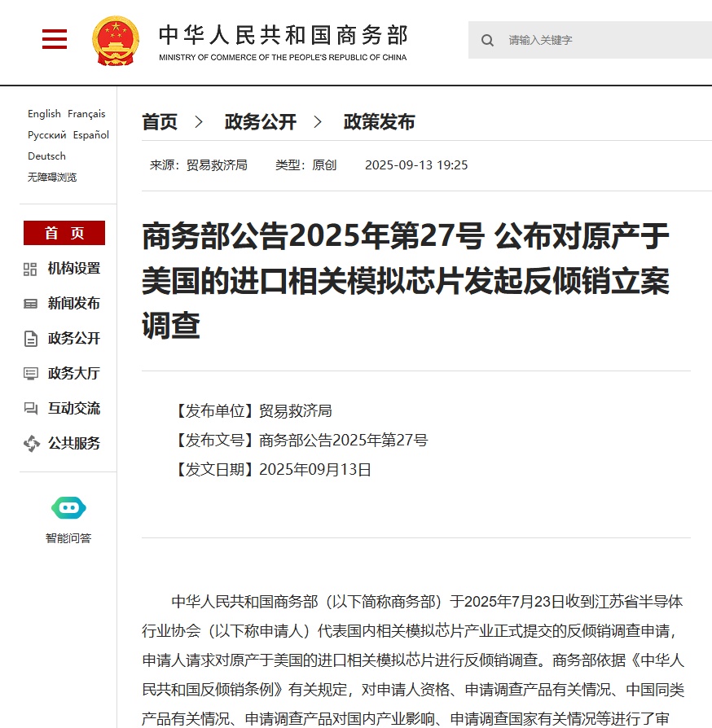Screen dimensions: 712x728
Task: Click the national emblem site logo
Action: click(115, 39)
